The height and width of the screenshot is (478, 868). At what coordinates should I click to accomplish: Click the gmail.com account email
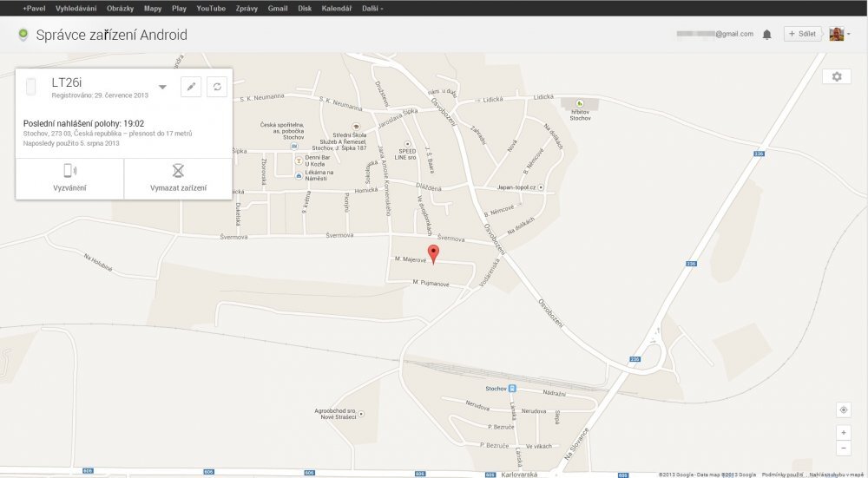tap(714, 34)
